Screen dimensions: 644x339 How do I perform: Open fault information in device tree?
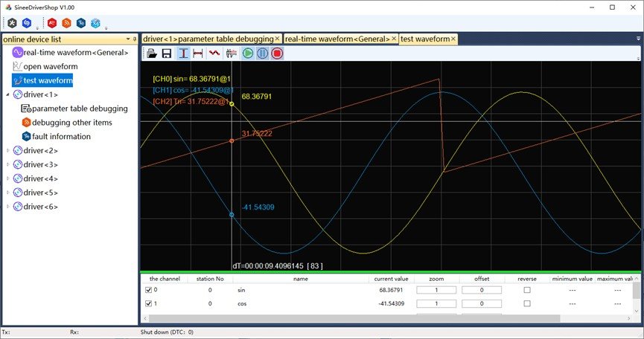click(x=60, y=137)
